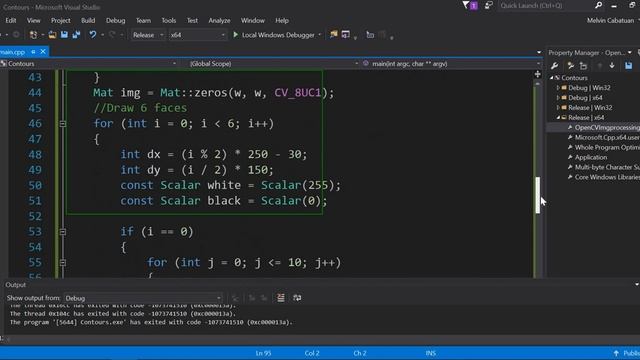640x360 pixels.
Task: Open the View menu
Action: [33, 20]
